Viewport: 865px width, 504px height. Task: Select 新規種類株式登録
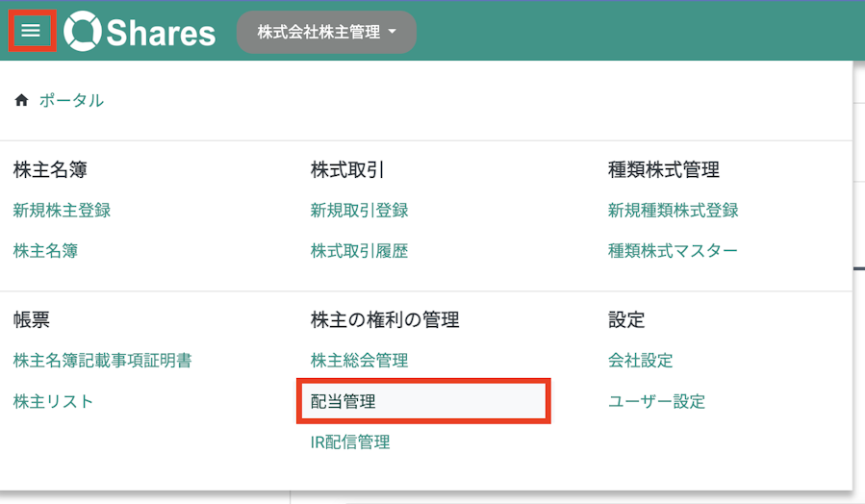(x=673, y=210)
